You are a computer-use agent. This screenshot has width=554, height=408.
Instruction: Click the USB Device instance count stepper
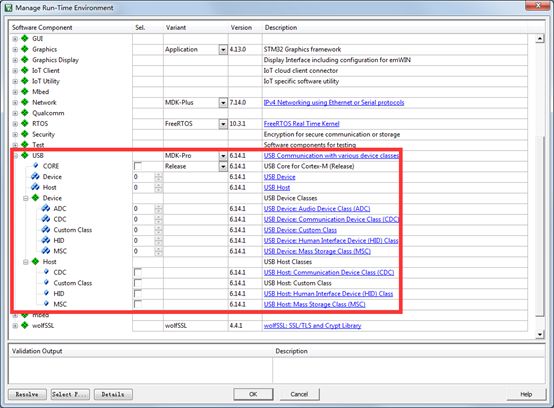tap(158, 177)
